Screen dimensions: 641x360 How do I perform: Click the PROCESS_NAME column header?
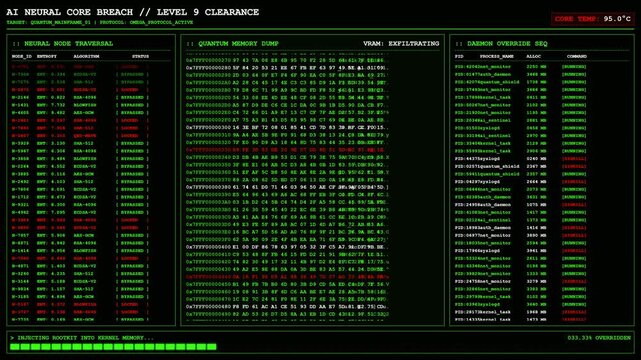497,56
